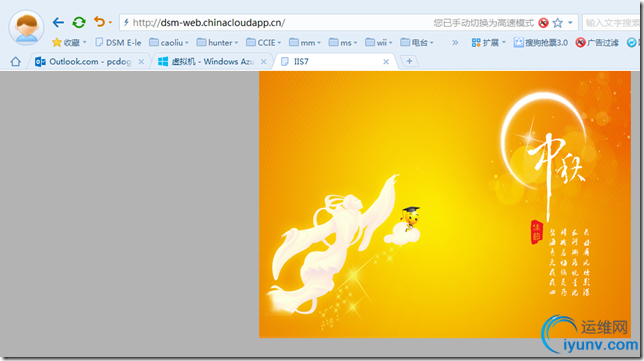Viewport: 644px width, 361px height.
Task: Click the 广告过滤 ad filter button
Action: tap(597, 42)
